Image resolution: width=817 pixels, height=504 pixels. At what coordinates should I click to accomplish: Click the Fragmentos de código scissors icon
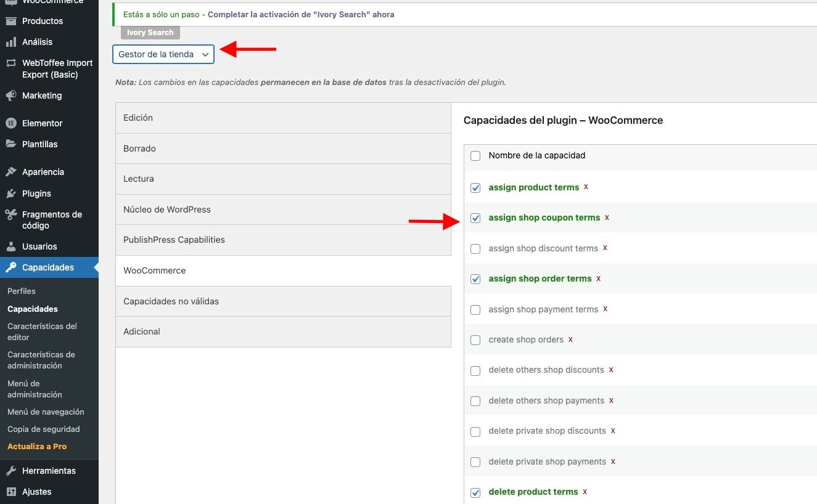(10, 214)
